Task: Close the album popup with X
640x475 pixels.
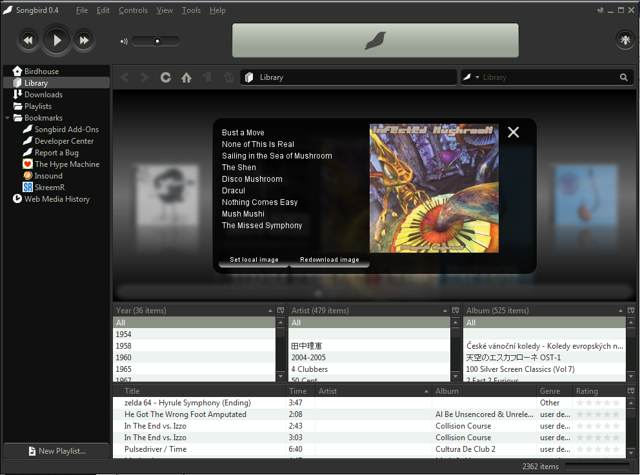Action: click(513, 132)
